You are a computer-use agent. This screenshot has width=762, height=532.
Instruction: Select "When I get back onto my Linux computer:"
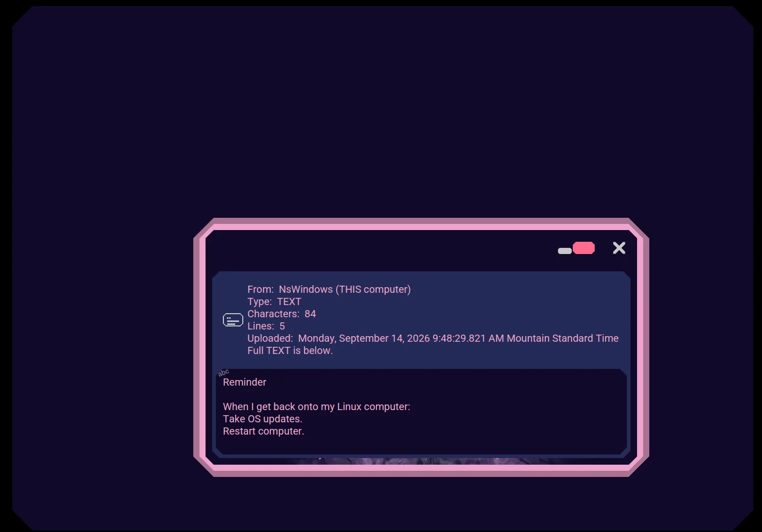click(317, 407)
